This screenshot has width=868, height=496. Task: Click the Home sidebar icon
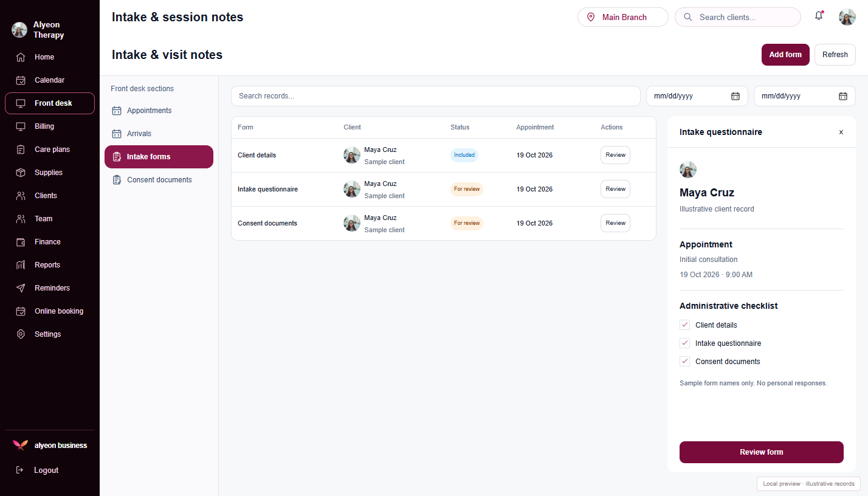tap(21, 57)
